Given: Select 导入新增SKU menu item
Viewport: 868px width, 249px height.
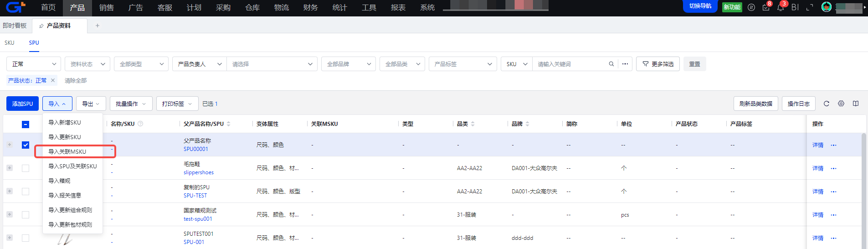Looking at the screenshot, I should 72,122.
